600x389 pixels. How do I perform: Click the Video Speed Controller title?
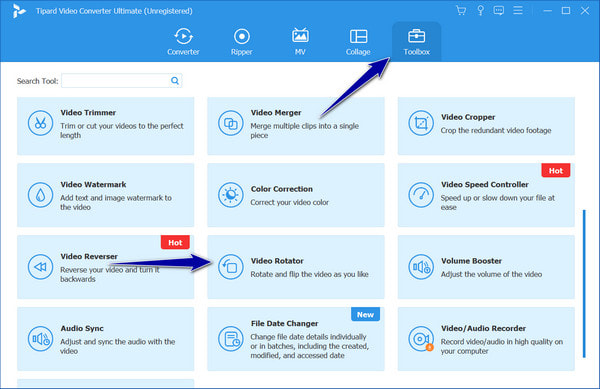coord(484,184)
